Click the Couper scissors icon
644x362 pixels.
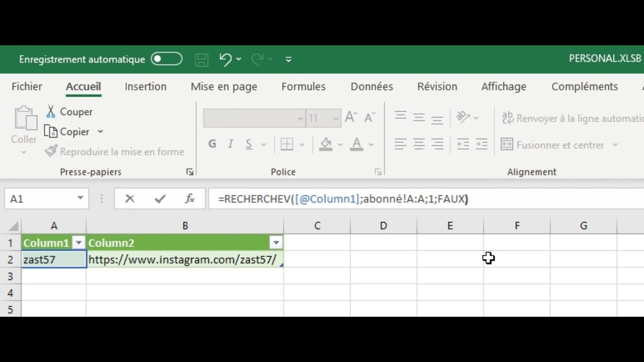point(51,112)
